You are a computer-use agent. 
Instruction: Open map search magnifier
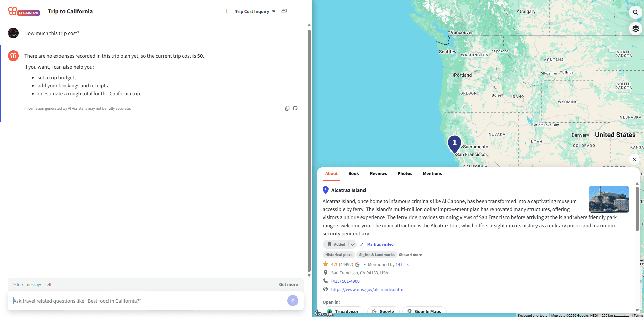(x=635, y=12)
